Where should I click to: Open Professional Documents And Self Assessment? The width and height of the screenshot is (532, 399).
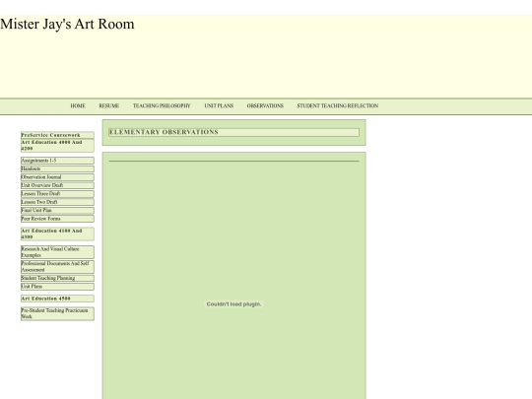coord(57,267)
